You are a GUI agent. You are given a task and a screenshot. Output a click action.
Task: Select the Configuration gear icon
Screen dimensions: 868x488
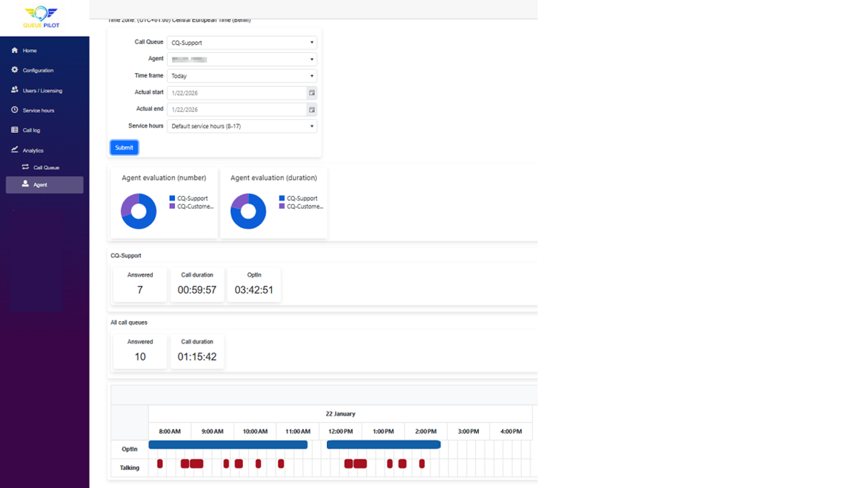click(x=13, y=69)
